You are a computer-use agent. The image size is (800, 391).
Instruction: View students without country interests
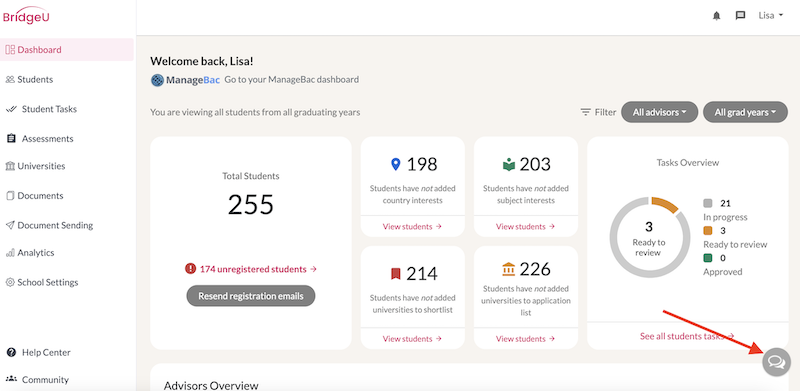(412, 227)
